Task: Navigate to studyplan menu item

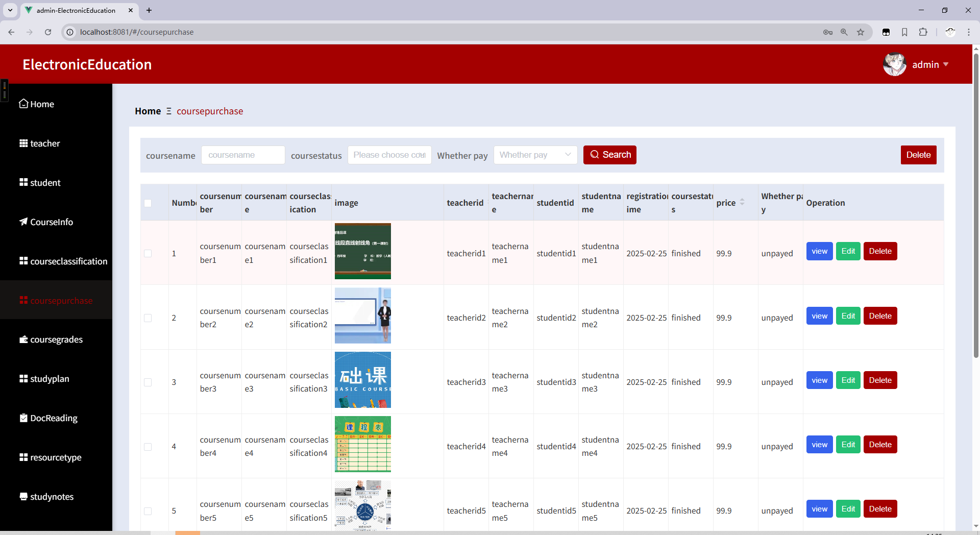Action: [x=56, y=379]
